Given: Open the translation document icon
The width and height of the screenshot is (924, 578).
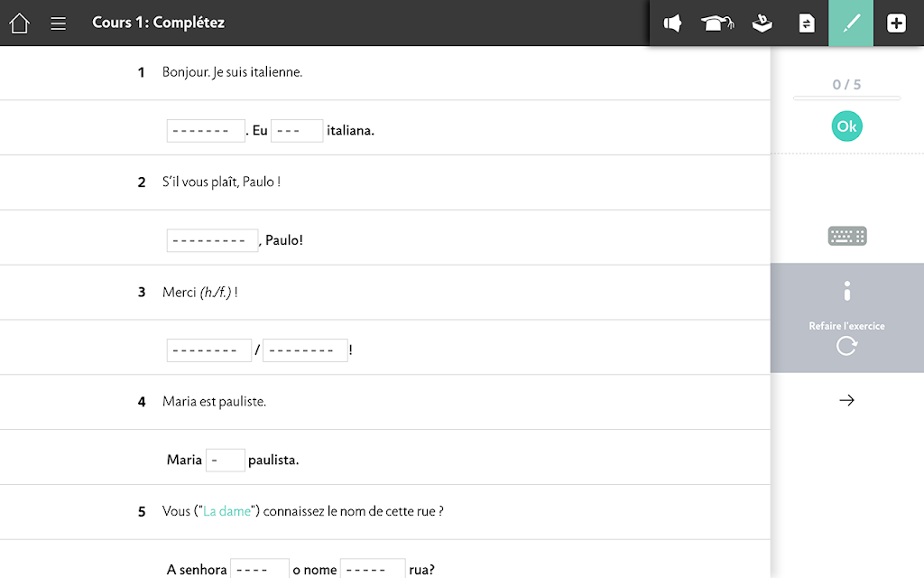Looking at the screenshot, I should click(x=807, y=23).
